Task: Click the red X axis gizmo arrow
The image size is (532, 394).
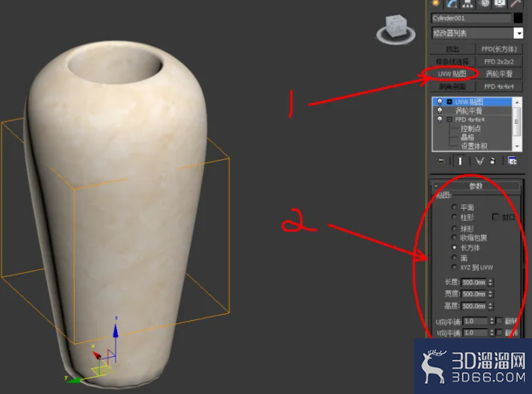Action: point(97,356)
